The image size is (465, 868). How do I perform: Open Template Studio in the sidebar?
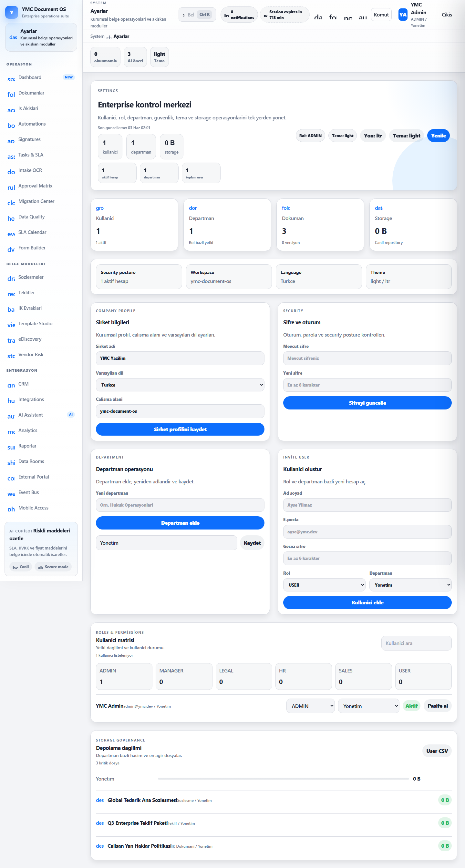coord(41,324)
